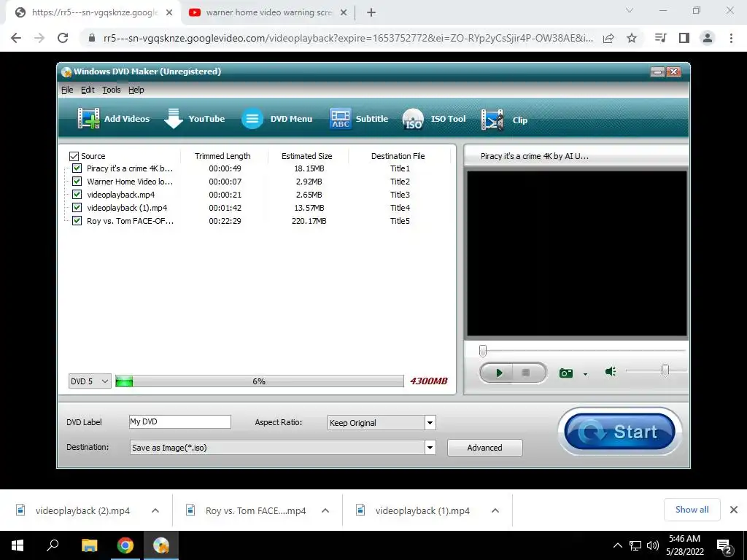Click the Advanced button
Screen dimensions: 747x560
pos(484,448)
